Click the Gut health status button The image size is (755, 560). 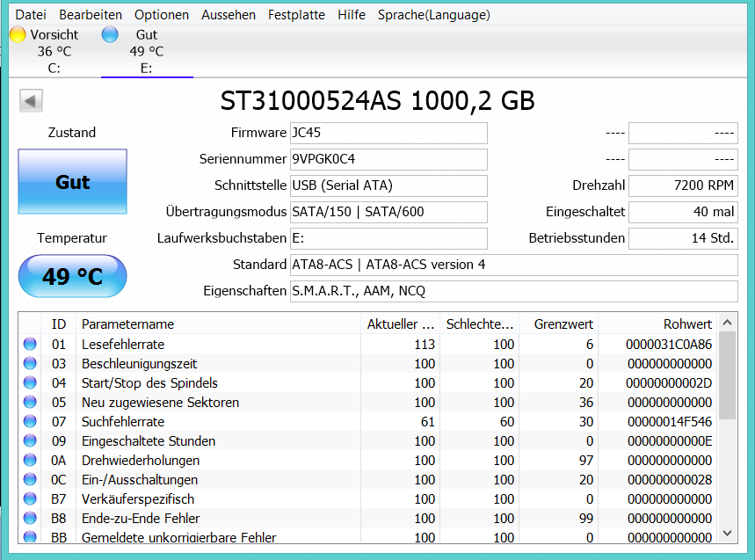point(73,181)
